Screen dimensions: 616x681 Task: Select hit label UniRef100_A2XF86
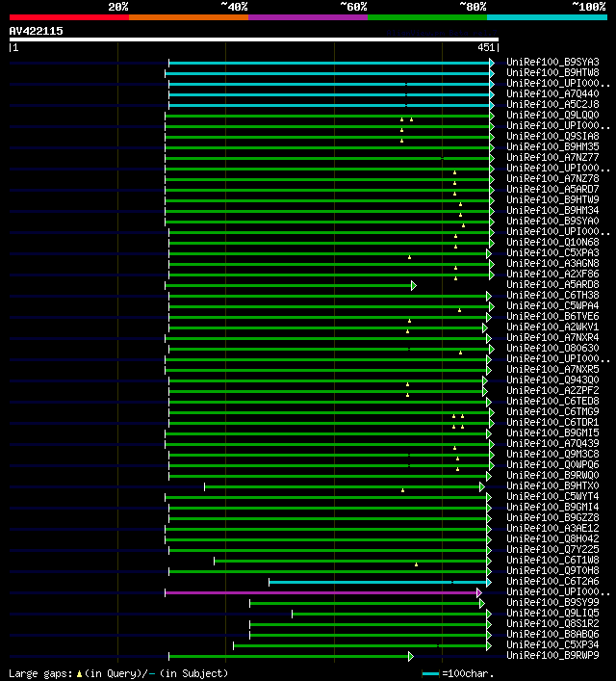coord(552,275)
